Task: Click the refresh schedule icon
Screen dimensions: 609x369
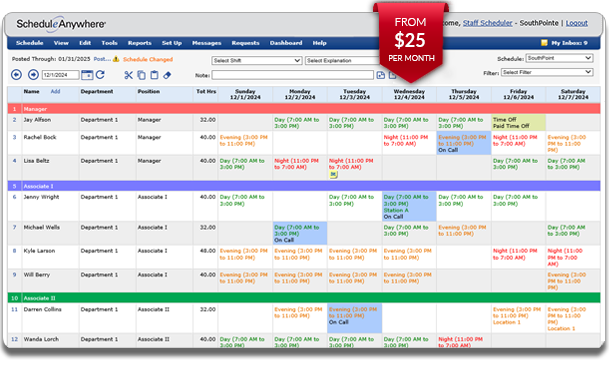Action: 100,75
